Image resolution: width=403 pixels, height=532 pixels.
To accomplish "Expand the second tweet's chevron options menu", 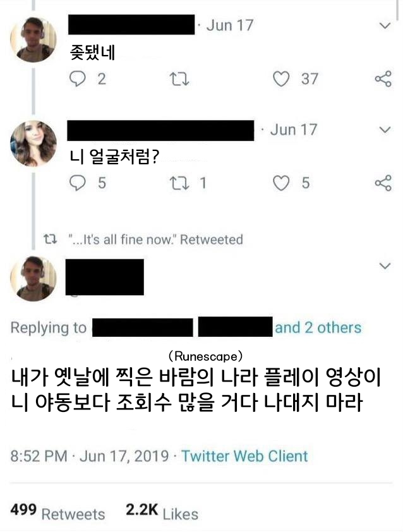I will [x=383, y=130].
